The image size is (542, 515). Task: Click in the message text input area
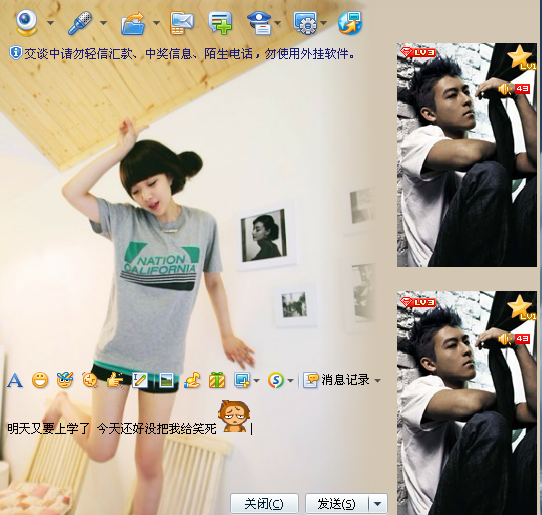point(194,446)
